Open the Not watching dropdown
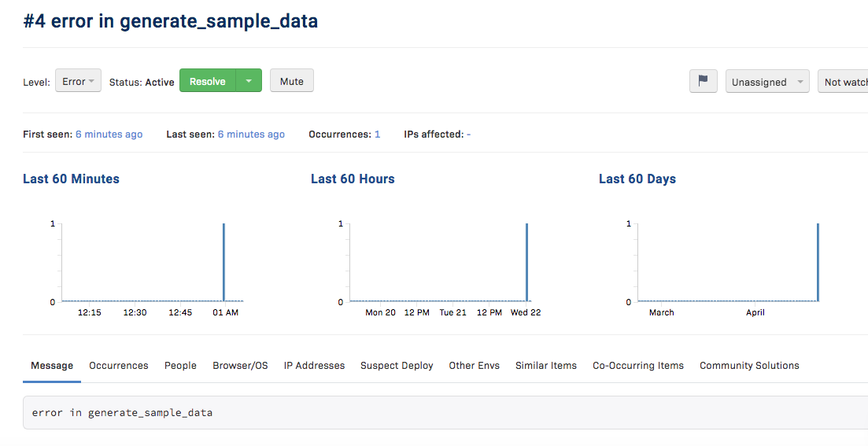This screenshot has width=868, height=446. 844,82
